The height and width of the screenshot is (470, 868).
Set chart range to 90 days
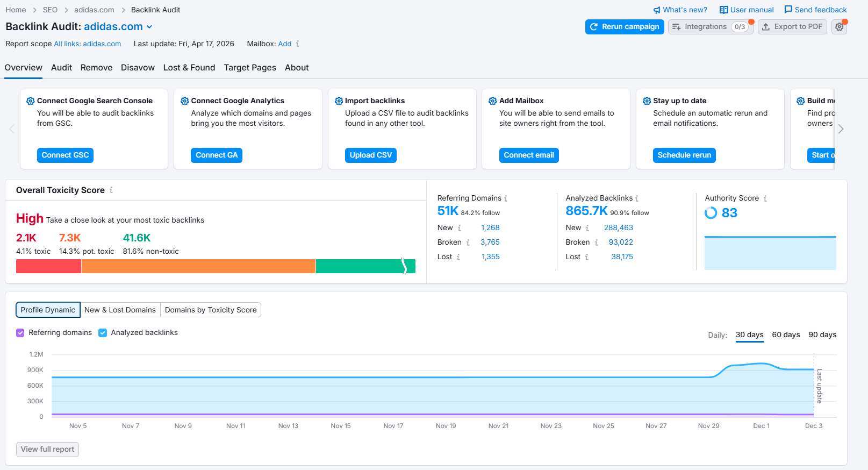click(x=822, y=334)
